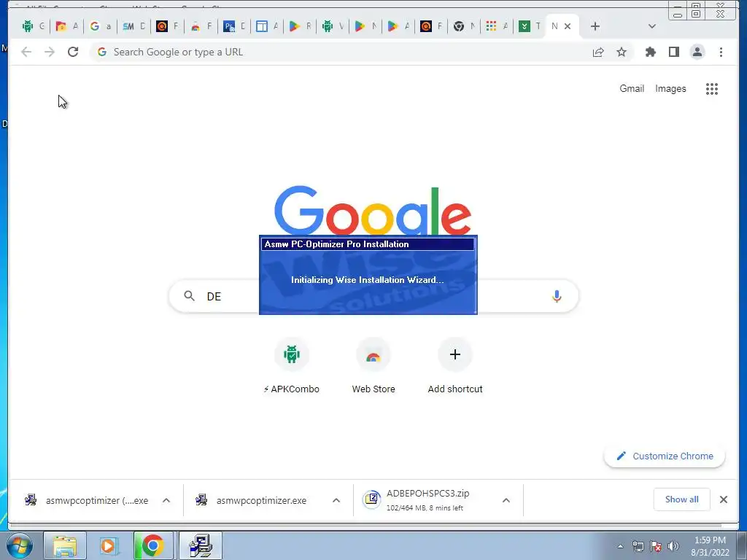Open the Images link
This screenshot has height=560, width=747.
tap(670, 88)
